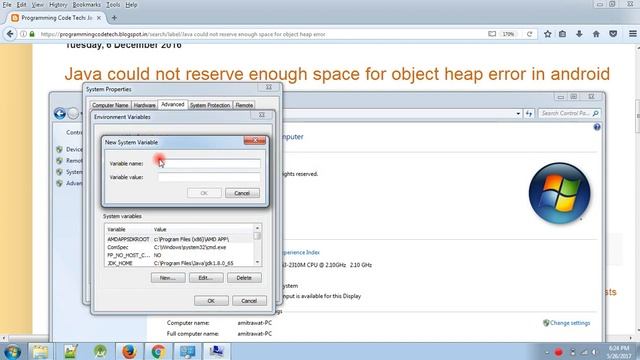The height and width of the screenshot is (360, 640).
Task: Close New System Variable dialog with red X
Action: 255,141
